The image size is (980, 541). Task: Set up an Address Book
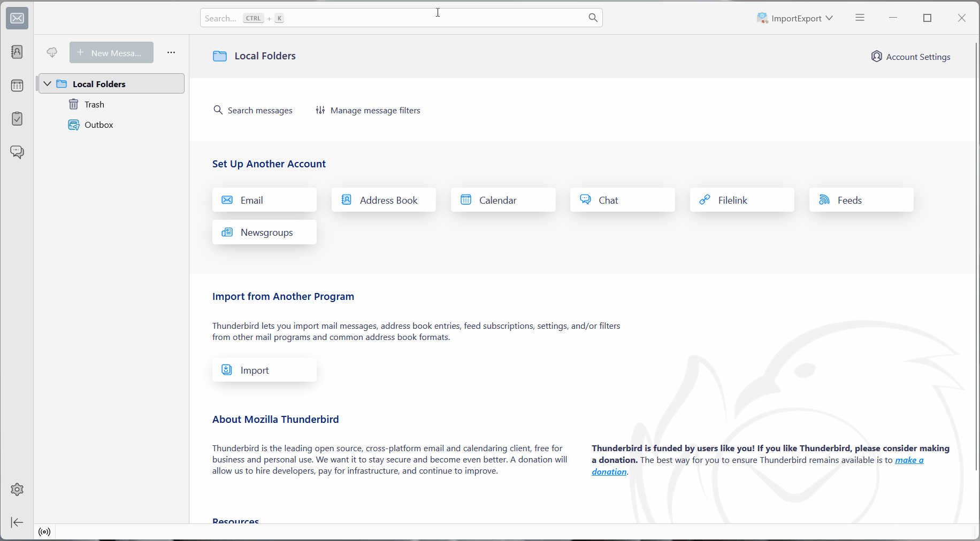click(384, 200)
